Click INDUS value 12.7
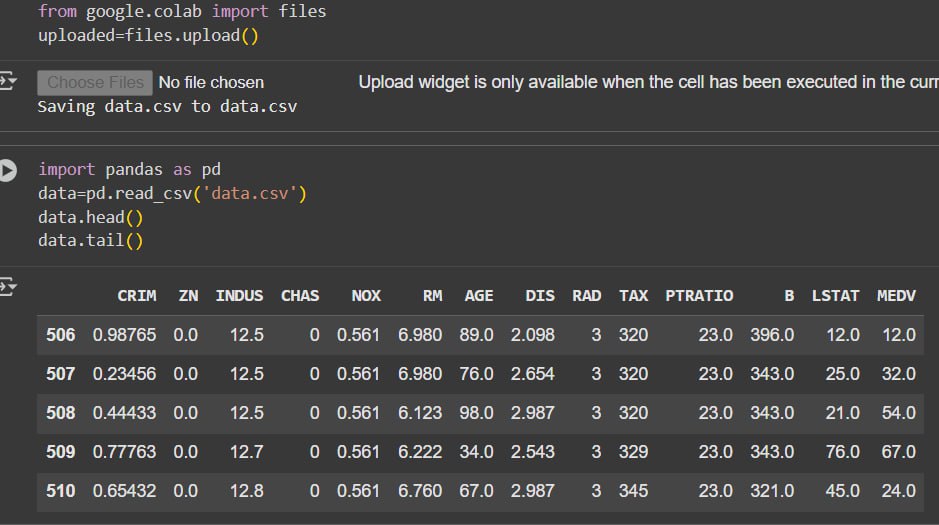The image size is (939, 525). click(x=247, y=452)
